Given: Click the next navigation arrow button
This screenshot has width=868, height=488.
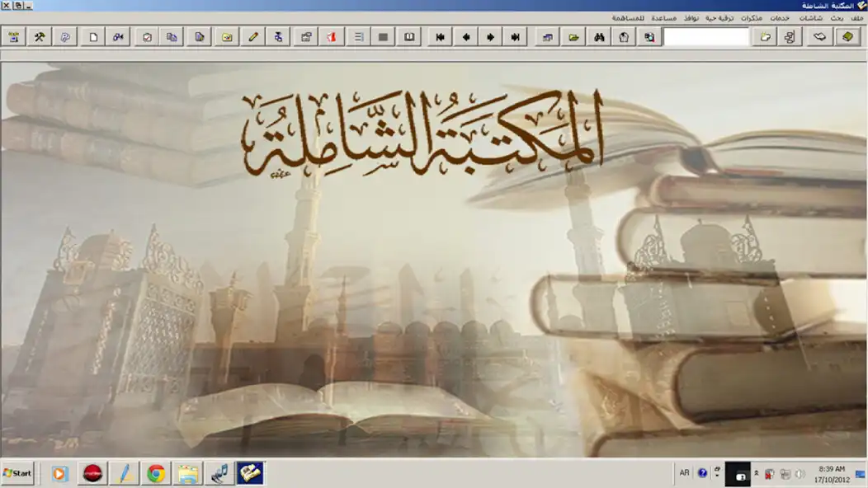Looking at the screenshot, I should tap(490, 36).
